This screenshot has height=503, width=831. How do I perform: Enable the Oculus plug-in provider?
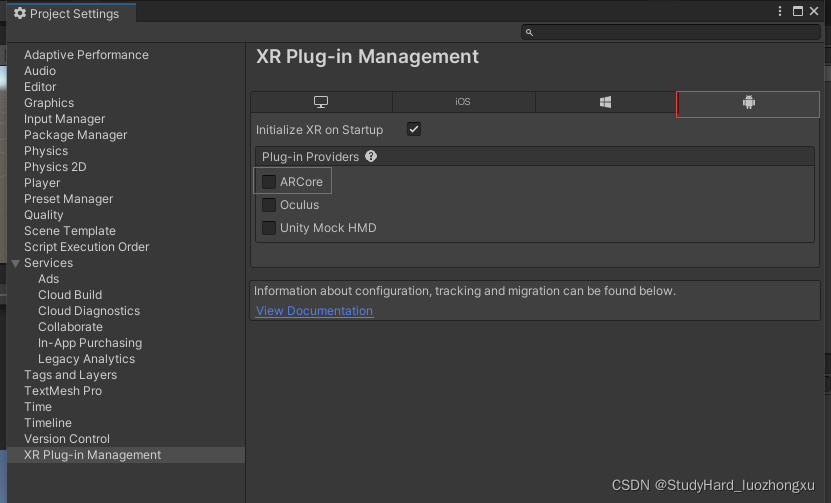coord(269,205)
